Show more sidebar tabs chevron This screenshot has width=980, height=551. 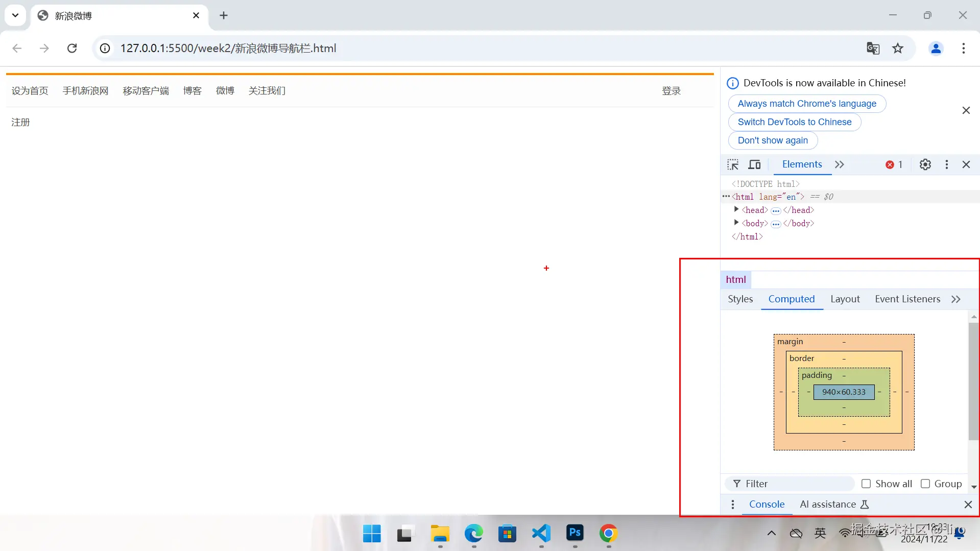tap(955, 299)
